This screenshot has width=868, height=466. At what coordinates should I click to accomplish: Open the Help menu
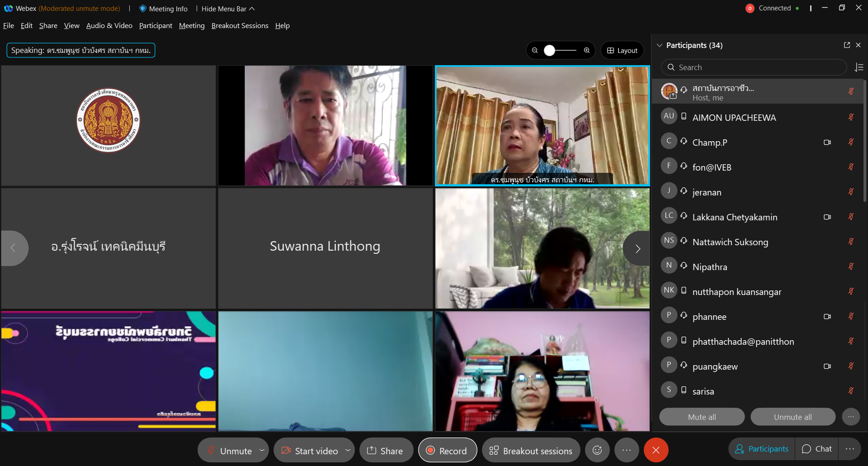(283, 26)
